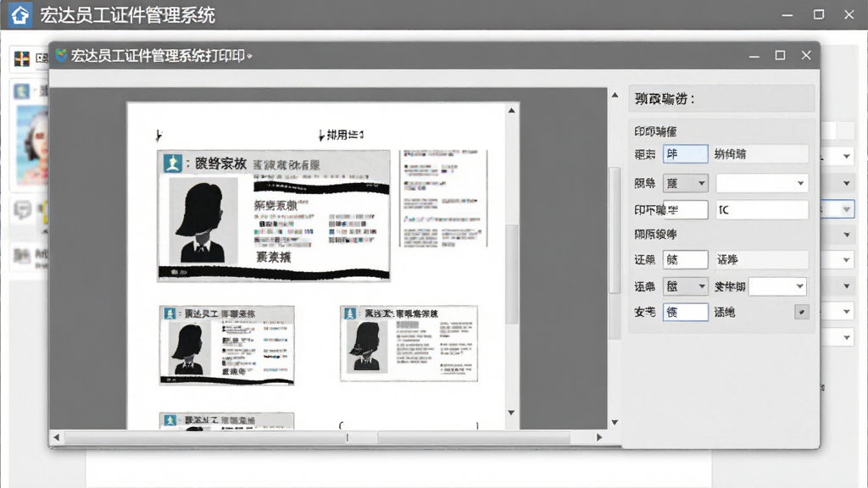Focus the left input in the upper section's third row
This screenshot has width=868, height=488.
pos(685,210)
